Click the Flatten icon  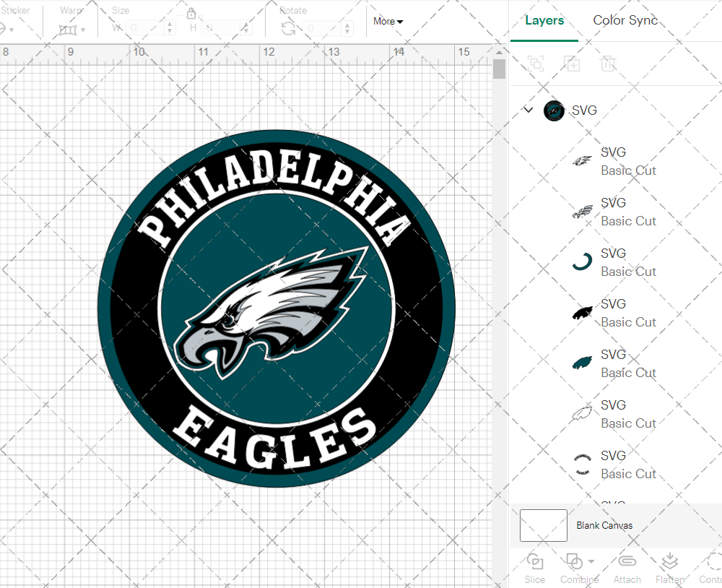669,561
